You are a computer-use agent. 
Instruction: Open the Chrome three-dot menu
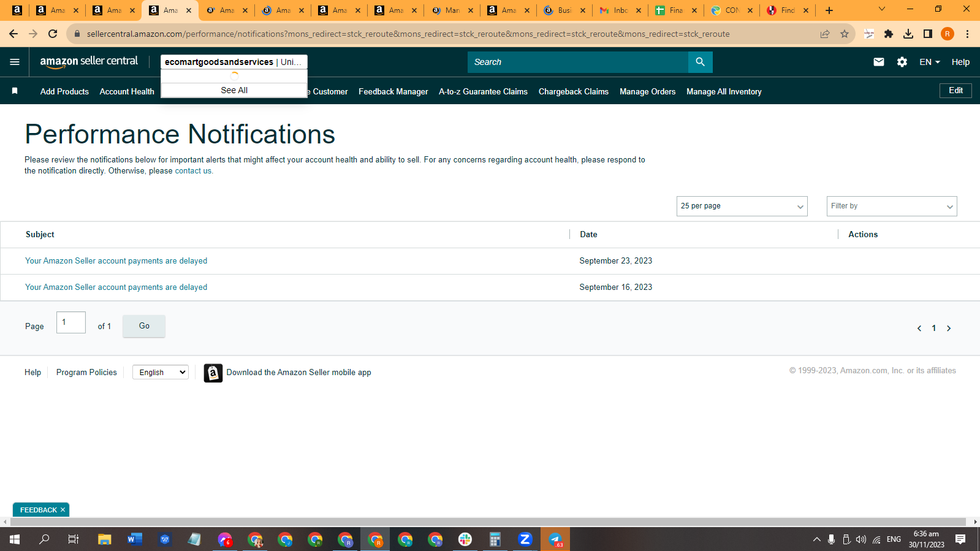[x=967, y=34]
